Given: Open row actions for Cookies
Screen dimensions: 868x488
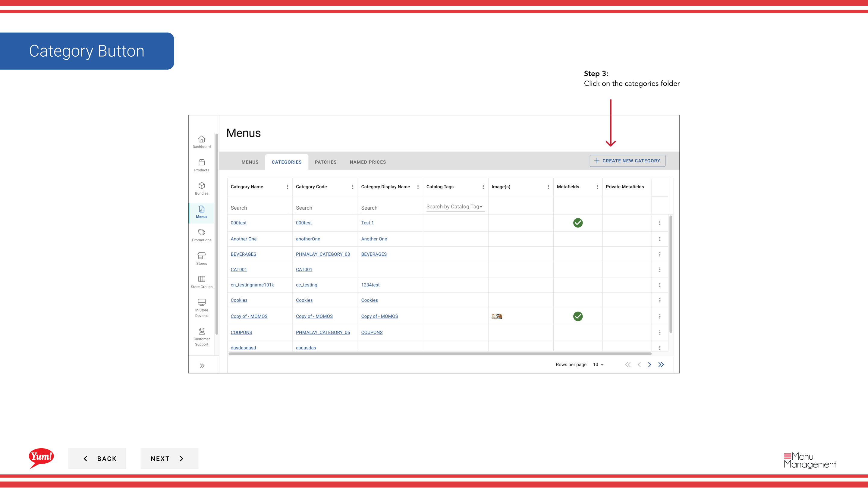Looking at the screenshot, I should pos(660,300).
